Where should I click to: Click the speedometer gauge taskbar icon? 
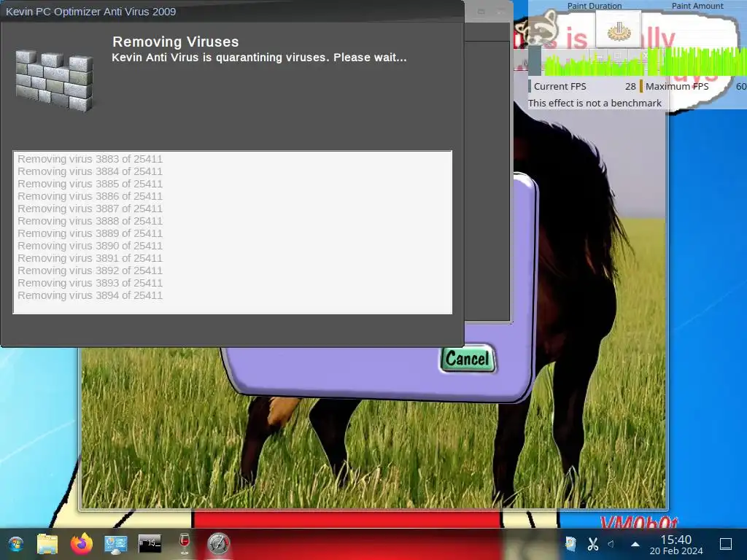coord(219,544)
